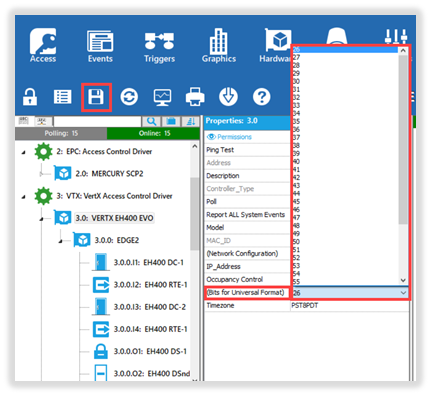Click the tree panel scroll up arrow
Screen dimensions: 431x396
(195, 147)
